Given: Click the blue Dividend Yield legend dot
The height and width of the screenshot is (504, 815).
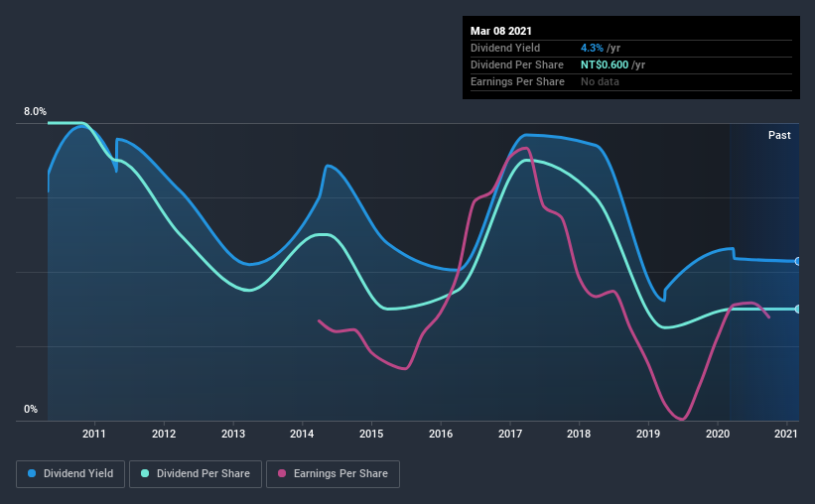Looking at the screenshot, I should point(32,473).
